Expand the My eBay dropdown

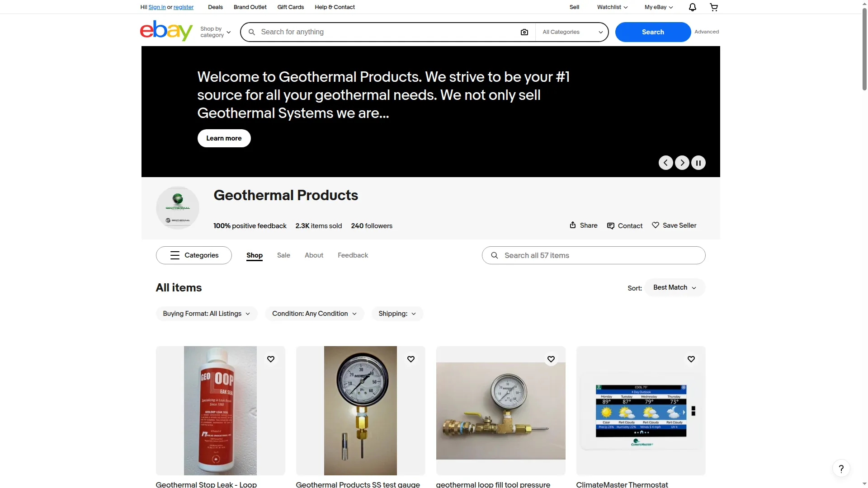click(659, 7)
